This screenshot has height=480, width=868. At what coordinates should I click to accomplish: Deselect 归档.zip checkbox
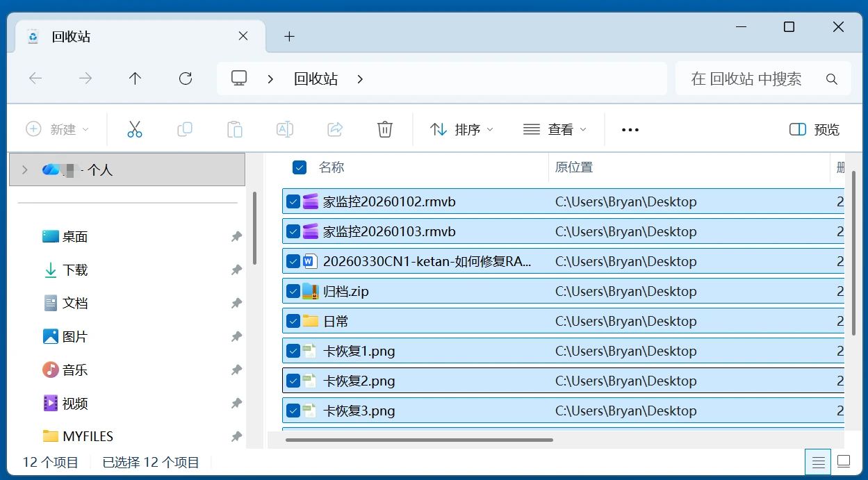293,290
